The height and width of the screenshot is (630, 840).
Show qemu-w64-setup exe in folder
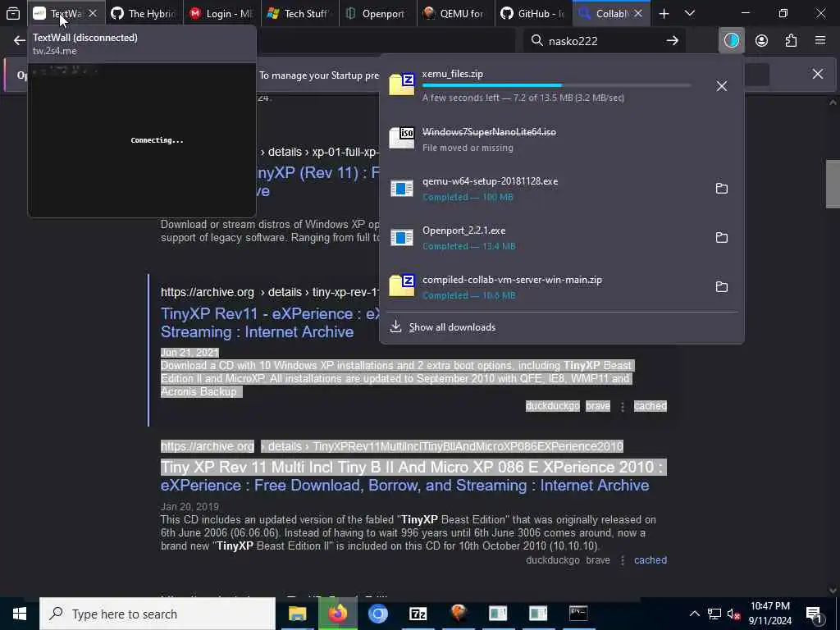click(722, 188)
